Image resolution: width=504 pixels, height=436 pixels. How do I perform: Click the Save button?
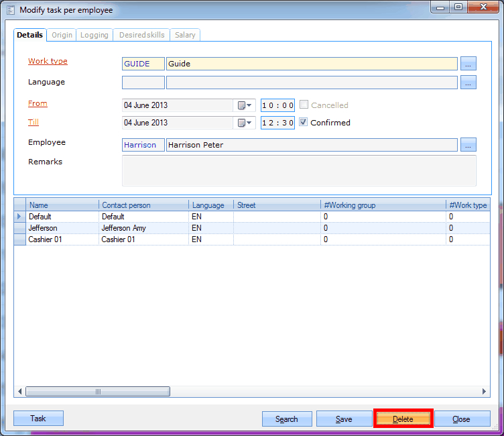coord(344,419)
